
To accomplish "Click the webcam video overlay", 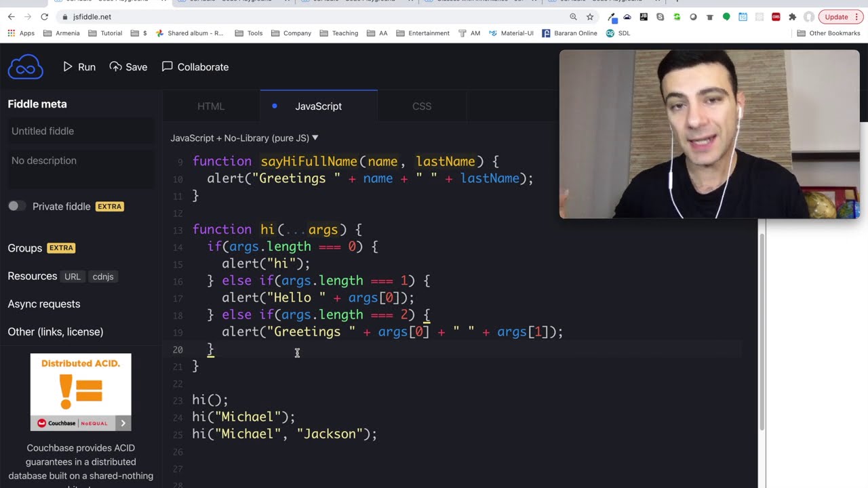I will coord(709,134).
